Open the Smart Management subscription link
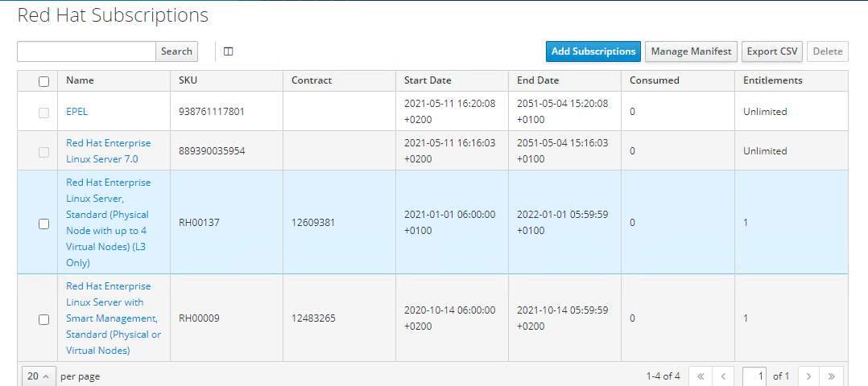Image resolution: width=868 pixels, height=386 pixels. click(x=114, y=318)
